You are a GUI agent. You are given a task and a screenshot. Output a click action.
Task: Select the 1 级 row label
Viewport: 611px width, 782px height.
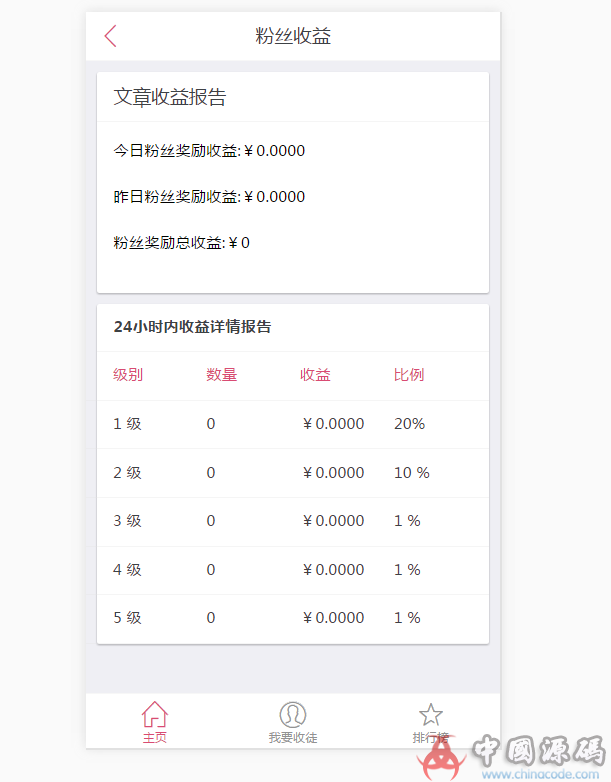[x=128, y=424]
